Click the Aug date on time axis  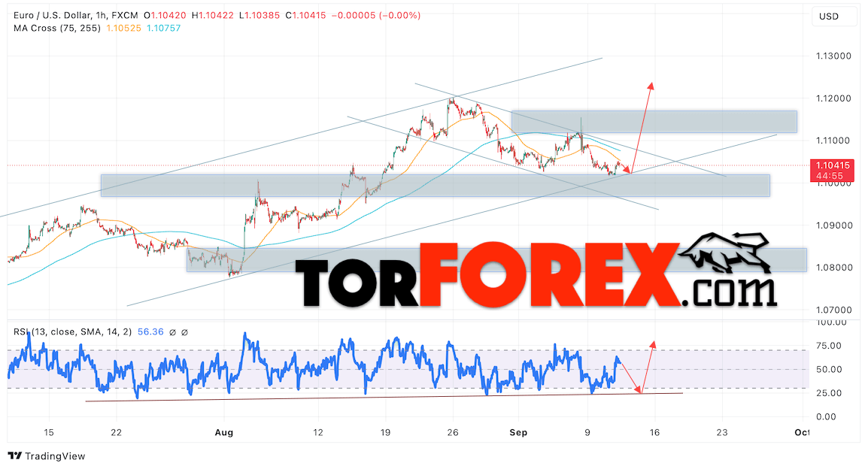(223, 432)
